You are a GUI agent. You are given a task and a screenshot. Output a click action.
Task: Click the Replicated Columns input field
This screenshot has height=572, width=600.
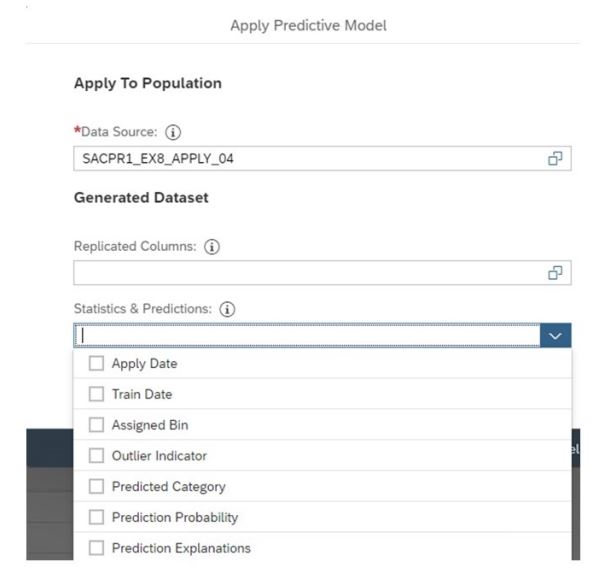(300, 272)
